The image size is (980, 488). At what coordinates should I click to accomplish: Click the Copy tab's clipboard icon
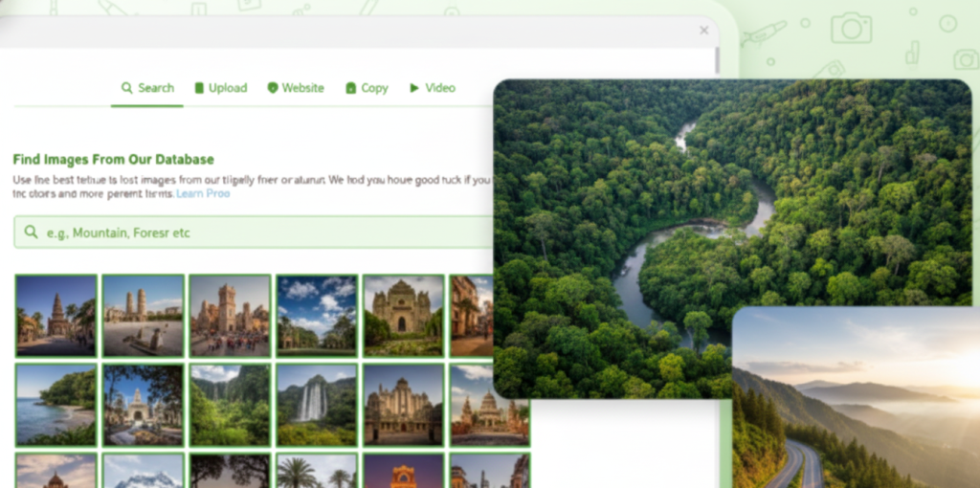pyautogui.click(x=350, y=88)
